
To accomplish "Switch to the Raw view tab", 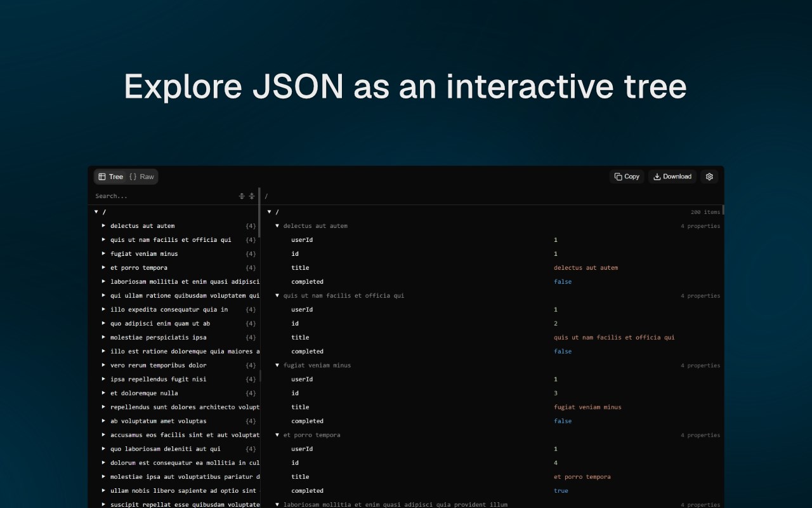I will click(x=141, y=177).
